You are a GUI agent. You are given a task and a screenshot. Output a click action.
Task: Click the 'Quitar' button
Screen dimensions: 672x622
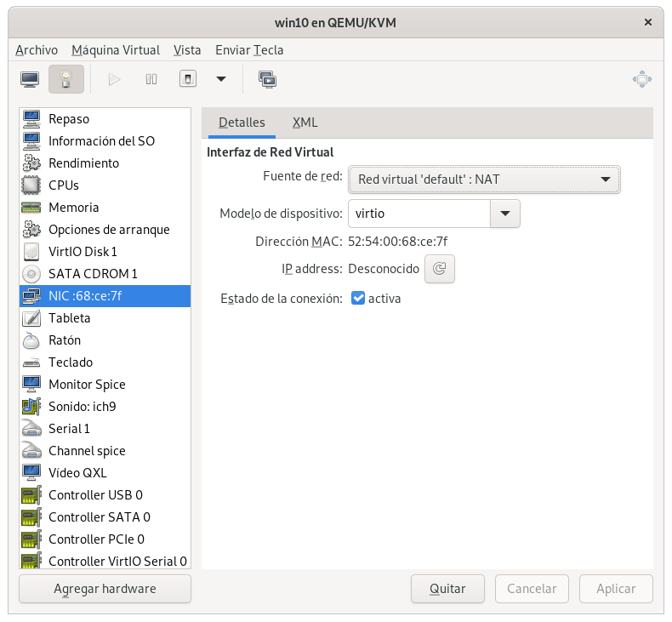tap(447, 588)
